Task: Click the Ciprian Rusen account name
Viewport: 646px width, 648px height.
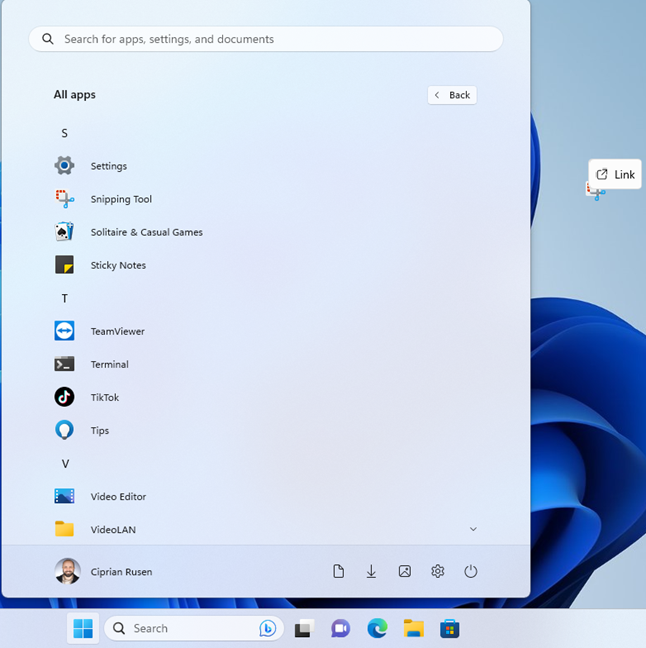Action: 122,572
